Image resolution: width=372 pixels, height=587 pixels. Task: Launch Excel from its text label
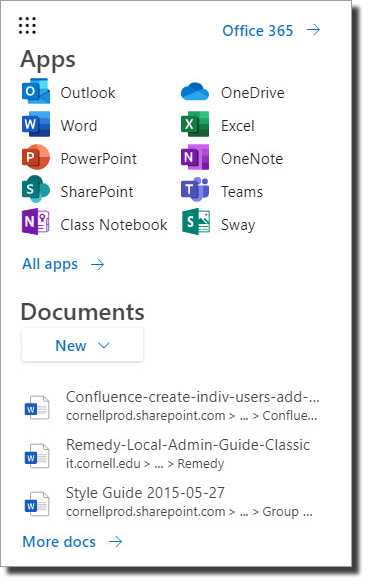[238, 126]
